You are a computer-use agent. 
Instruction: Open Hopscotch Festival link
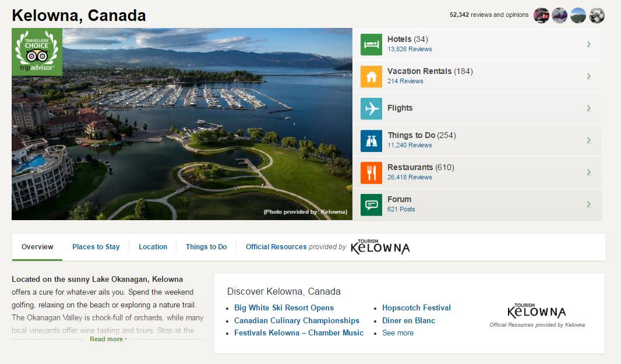click(417, 308)
